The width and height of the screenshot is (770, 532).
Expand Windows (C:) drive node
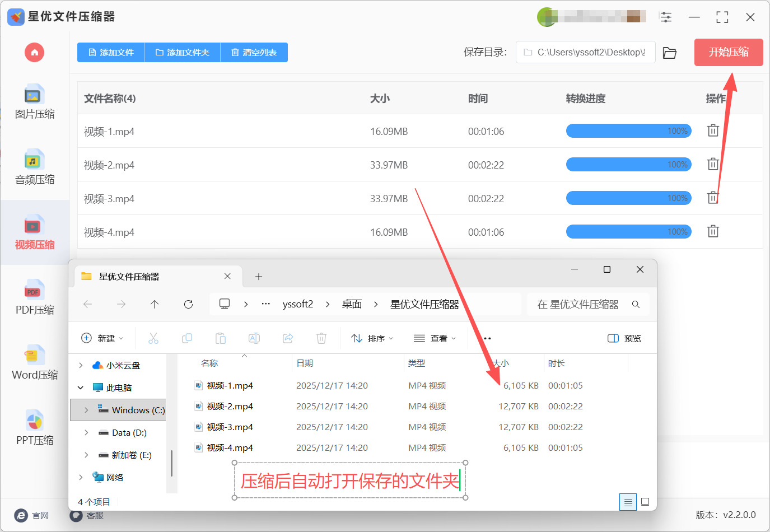pyautogui.click(x=86, y=410)
